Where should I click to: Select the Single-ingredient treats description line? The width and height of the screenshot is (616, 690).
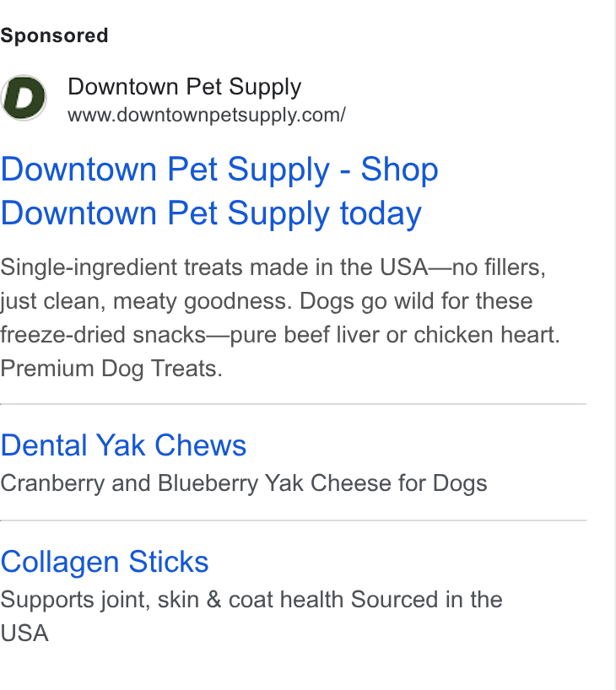[x=273, y=267]
